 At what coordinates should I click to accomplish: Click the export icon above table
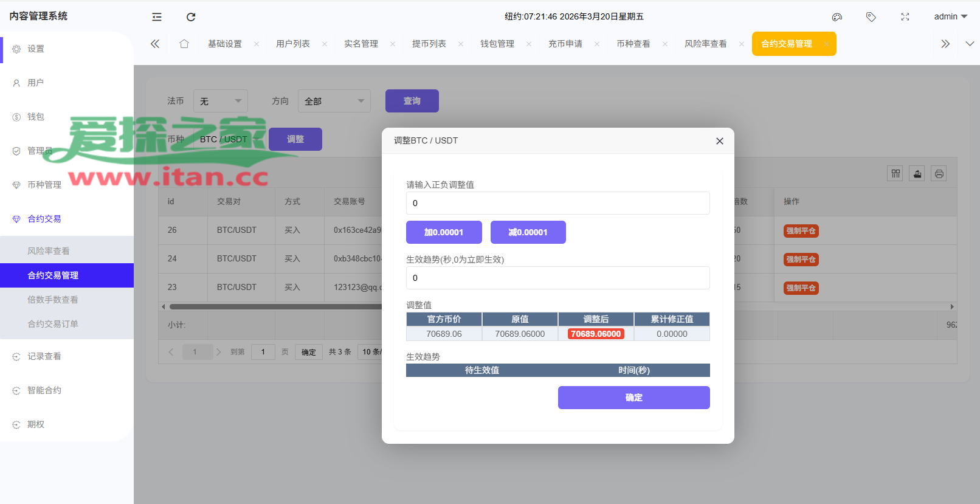point(917,174)
